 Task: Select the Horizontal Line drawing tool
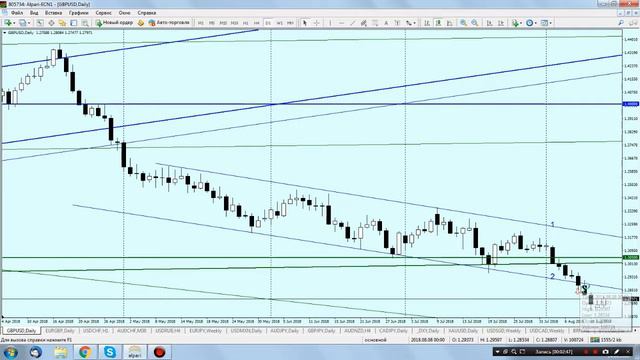(x=341, y=23)
